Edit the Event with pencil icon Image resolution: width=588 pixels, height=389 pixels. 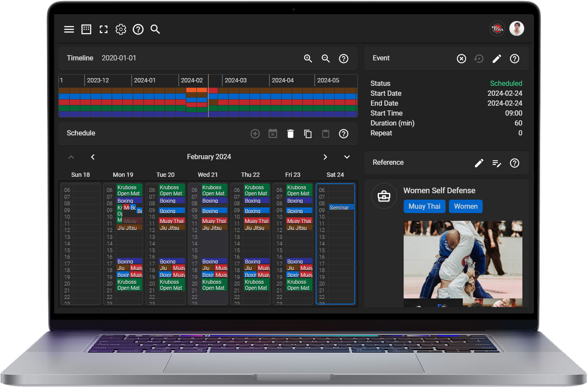[x=497, y=59]
